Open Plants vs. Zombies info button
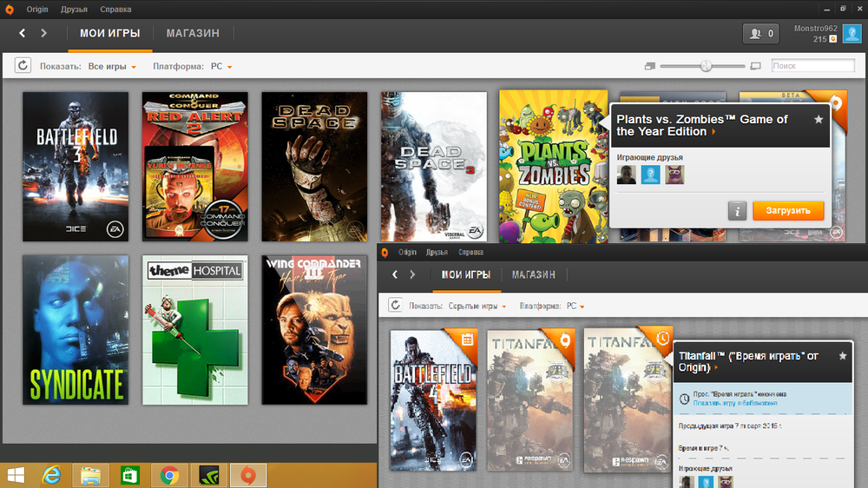The height and width of the screenshot is (488, 868). (x=737, y=210)
